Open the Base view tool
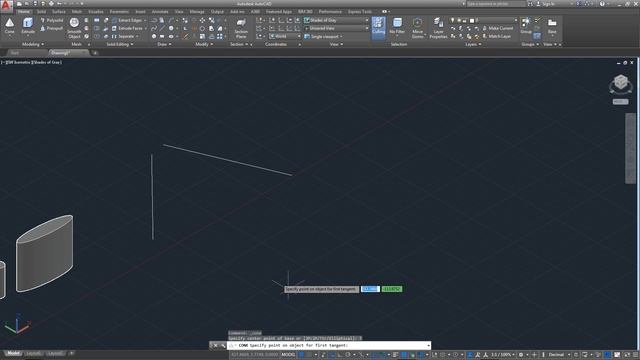 [x=552, y=26]
